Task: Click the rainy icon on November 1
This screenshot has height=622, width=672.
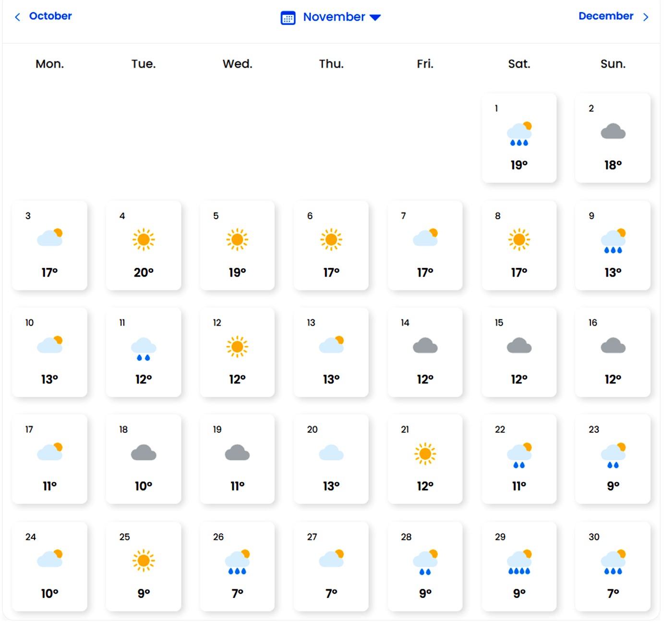Action: click(519, 134)
